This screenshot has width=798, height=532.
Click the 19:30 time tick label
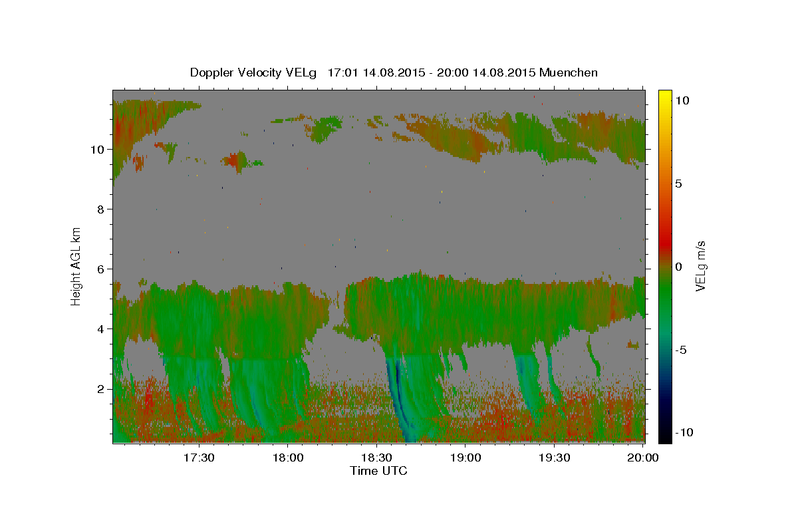pos(554,458)
